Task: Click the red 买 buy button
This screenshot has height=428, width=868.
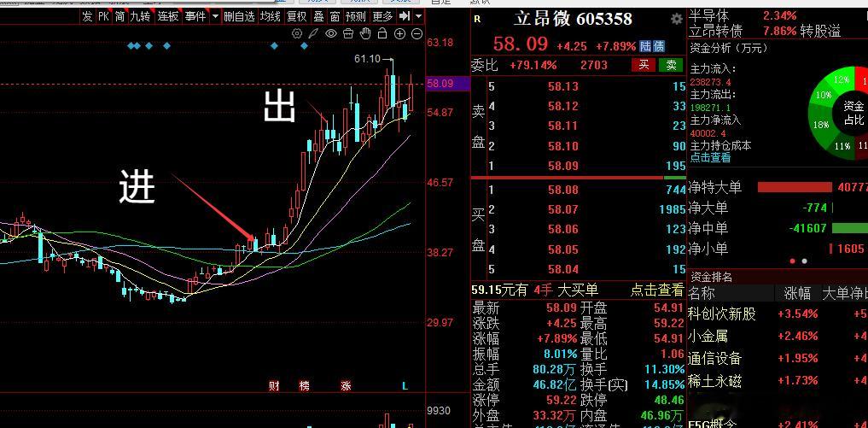Action: [x=644, y=65]
